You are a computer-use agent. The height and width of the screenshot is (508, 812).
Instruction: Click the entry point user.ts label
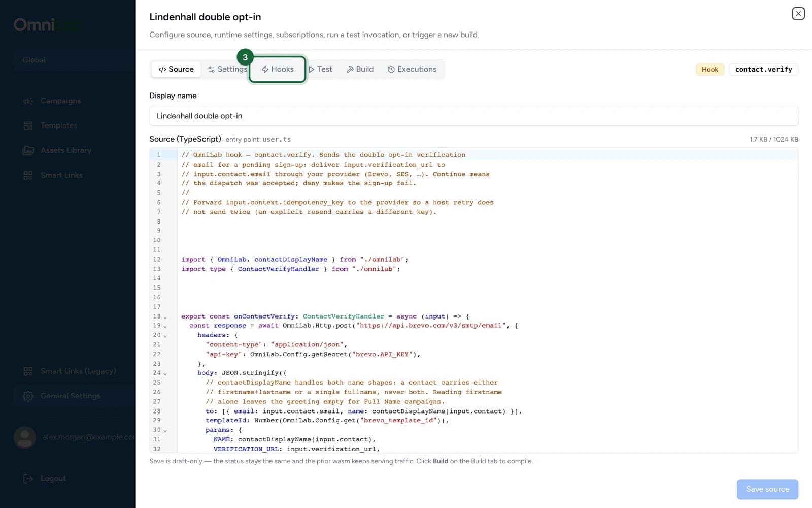click(258, 139)
